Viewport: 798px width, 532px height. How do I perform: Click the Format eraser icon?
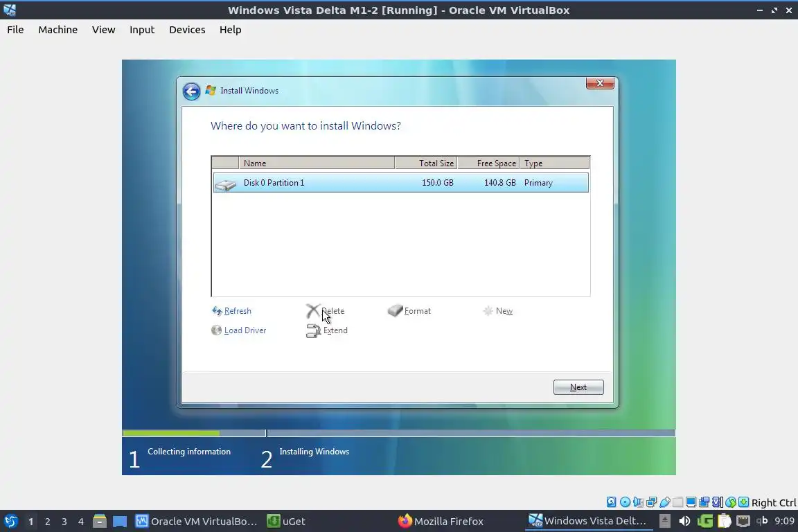[395, 310]
